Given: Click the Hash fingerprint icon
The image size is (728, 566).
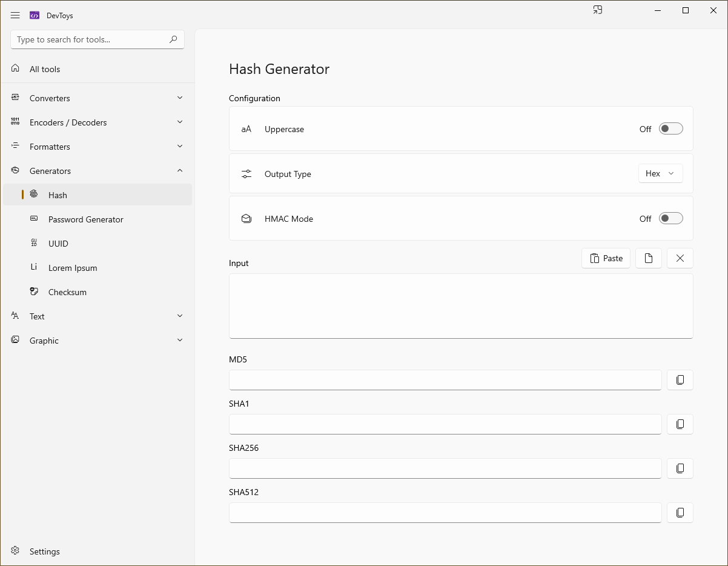Looking at the screenshot, I should [34, 195].
